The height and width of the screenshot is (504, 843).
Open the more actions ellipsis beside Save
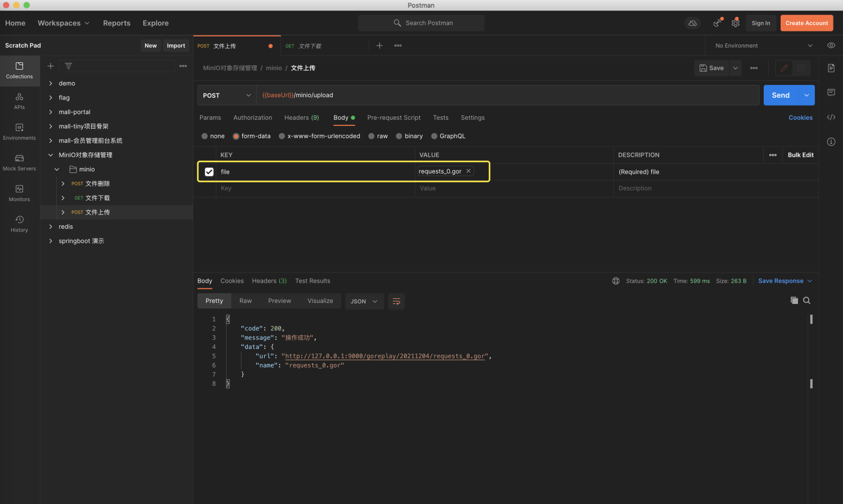coord(754,68)
